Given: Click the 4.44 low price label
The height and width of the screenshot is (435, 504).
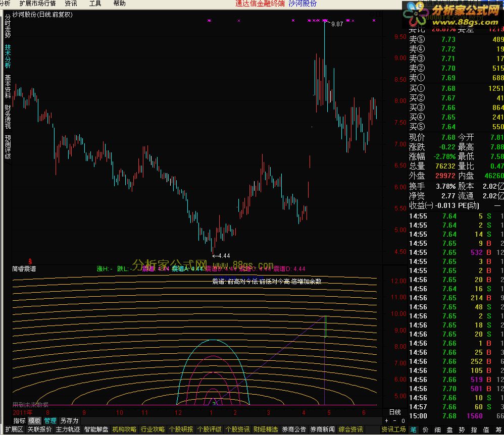Looking at the screenshot, I should pyautogui.click(x=224, y=256).
